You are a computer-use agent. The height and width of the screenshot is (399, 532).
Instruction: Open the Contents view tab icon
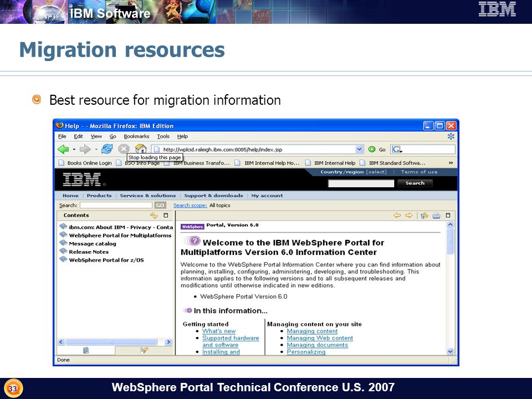86,350
